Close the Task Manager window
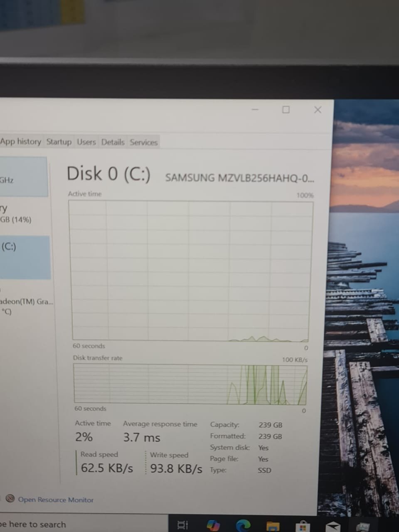 (x=318, y=110)
